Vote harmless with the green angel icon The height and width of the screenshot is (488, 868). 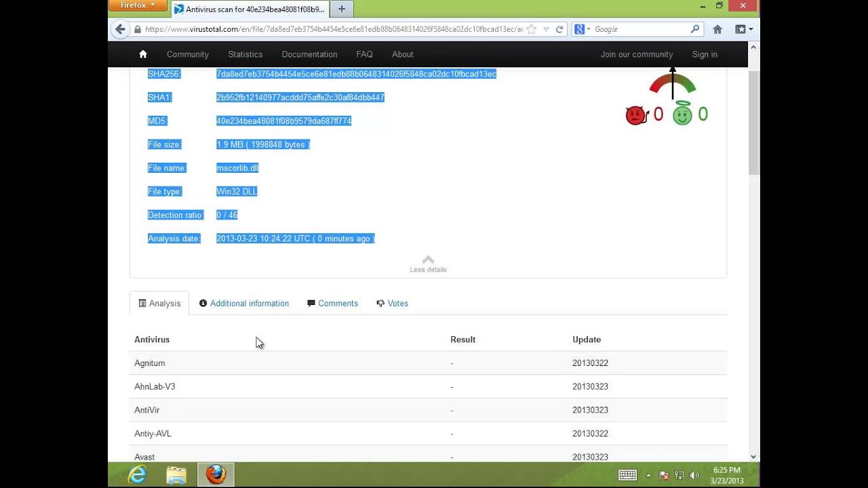682,113
